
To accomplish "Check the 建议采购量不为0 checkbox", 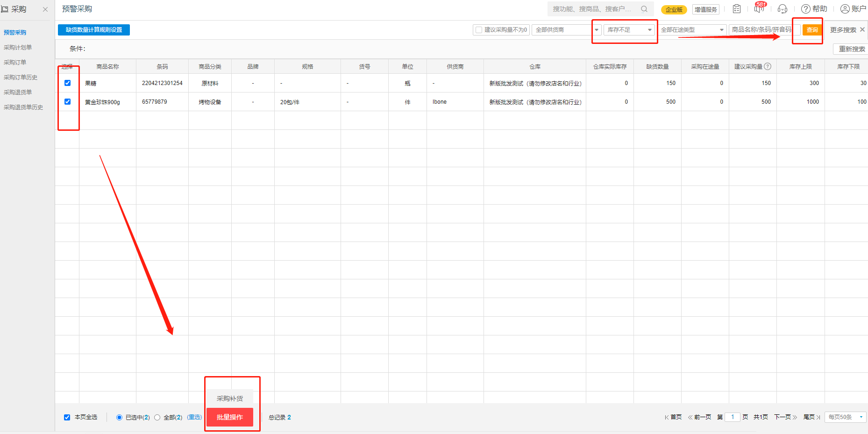I will pyautogui.click(x=479, y=29).
